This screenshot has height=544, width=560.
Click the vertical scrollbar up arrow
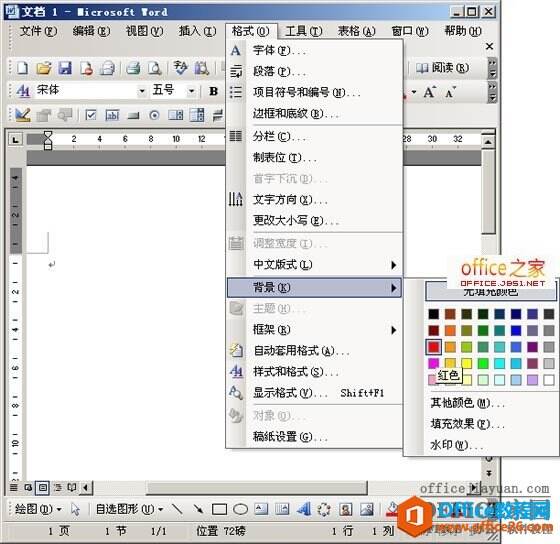pyautogui.click(x=488, y=142)
